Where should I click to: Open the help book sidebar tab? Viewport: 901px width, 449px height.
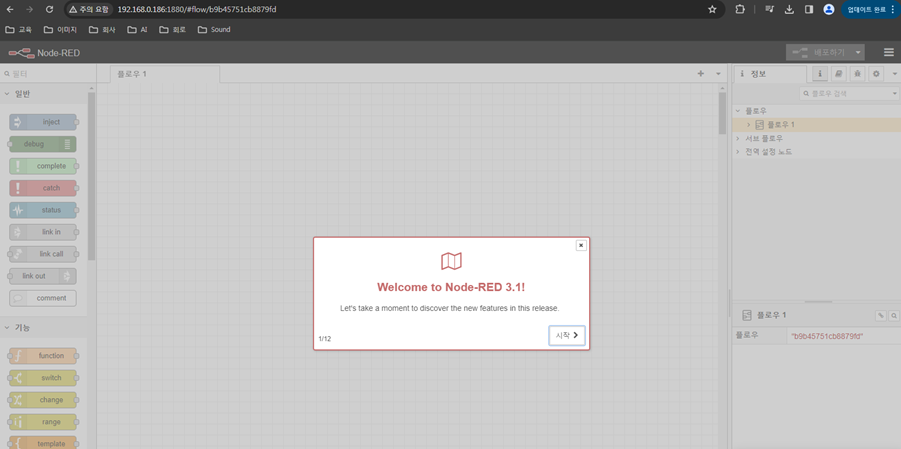839,74
